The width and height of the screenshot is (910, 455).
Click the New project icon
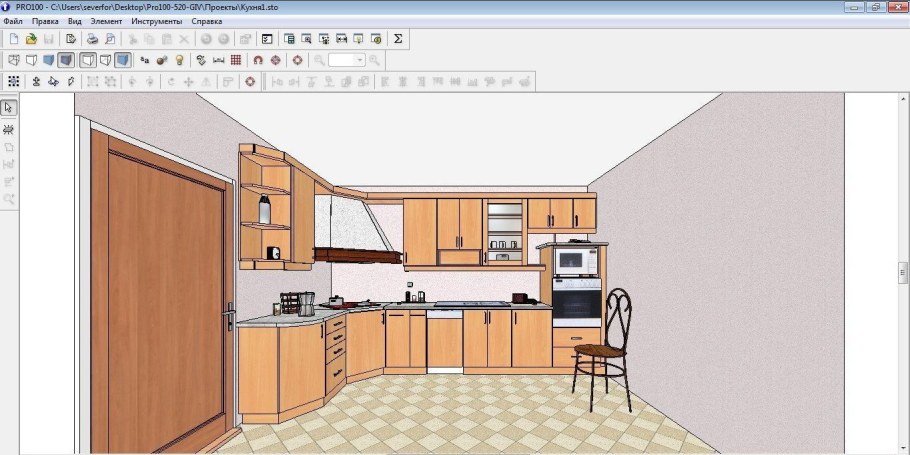click(14, 39)
